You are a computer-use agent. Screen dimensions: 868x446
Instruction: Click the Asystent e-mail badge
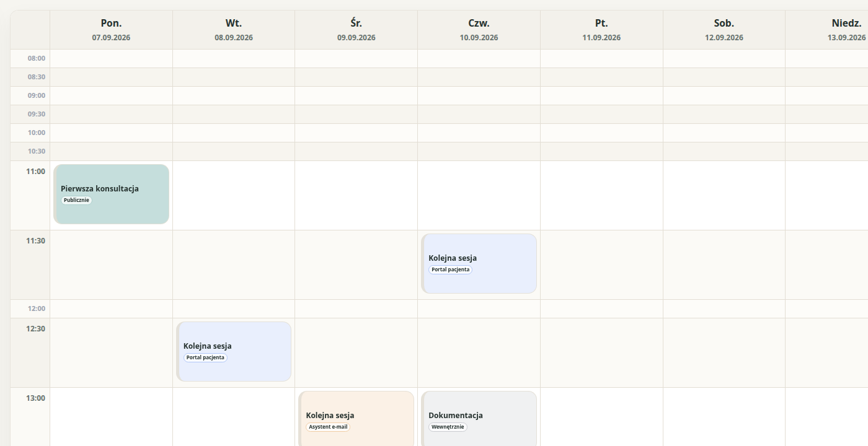328,427
